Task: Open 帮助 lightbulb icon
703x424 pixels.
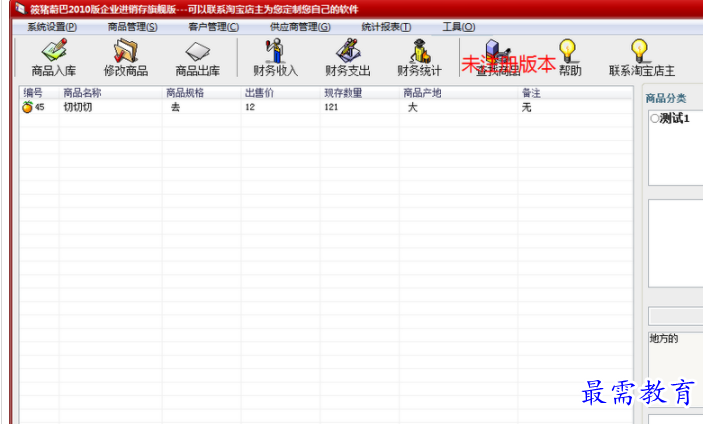Action: click(568, 51)
